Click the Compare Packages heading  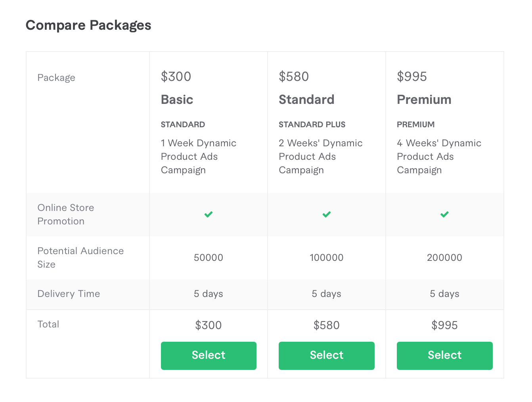pos(88,25)
